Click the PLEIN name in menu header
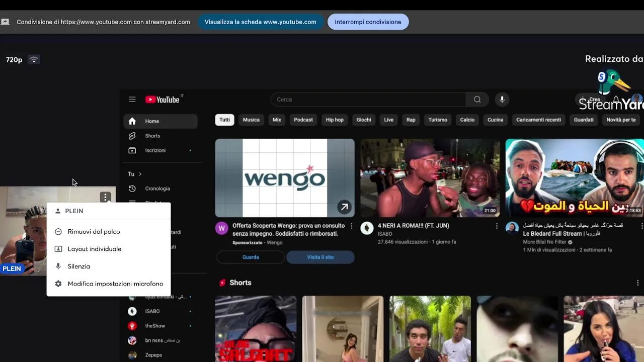This screenshot has width=644, height=362. (x=74, y=211)
